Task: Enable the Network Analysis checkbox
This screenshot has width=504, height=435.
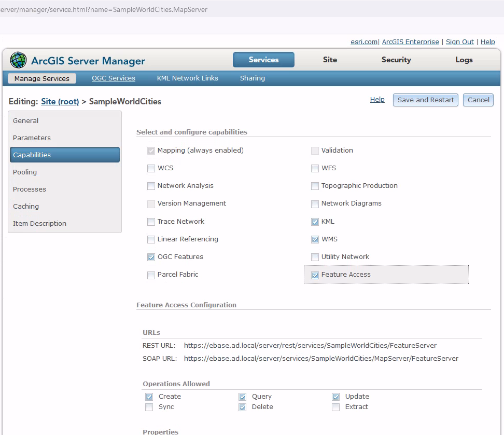Action: coord(151,186)
